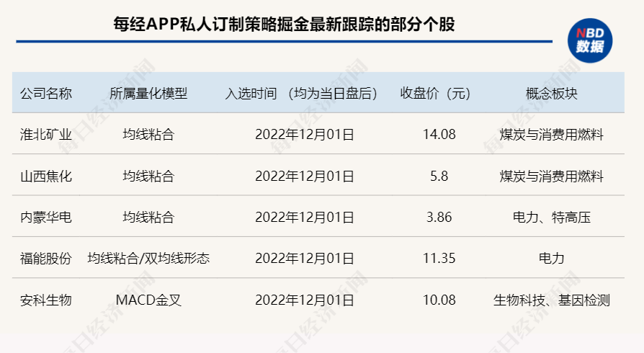Click the closing price 11.35
This screenshot has height=353, width=644.
pyautogui.click(x=439, y=258)
